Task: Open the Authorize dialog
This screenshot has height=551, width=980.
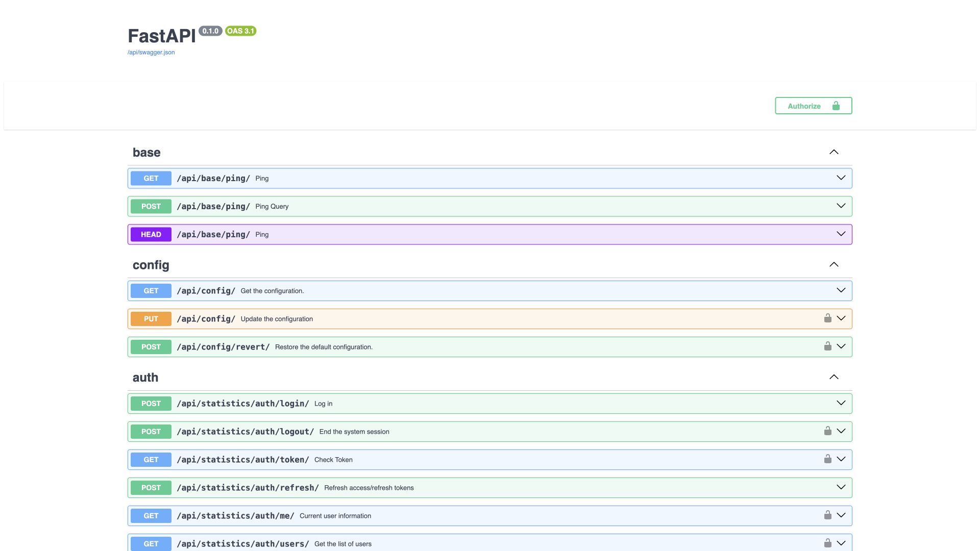Action: point(813,106)
